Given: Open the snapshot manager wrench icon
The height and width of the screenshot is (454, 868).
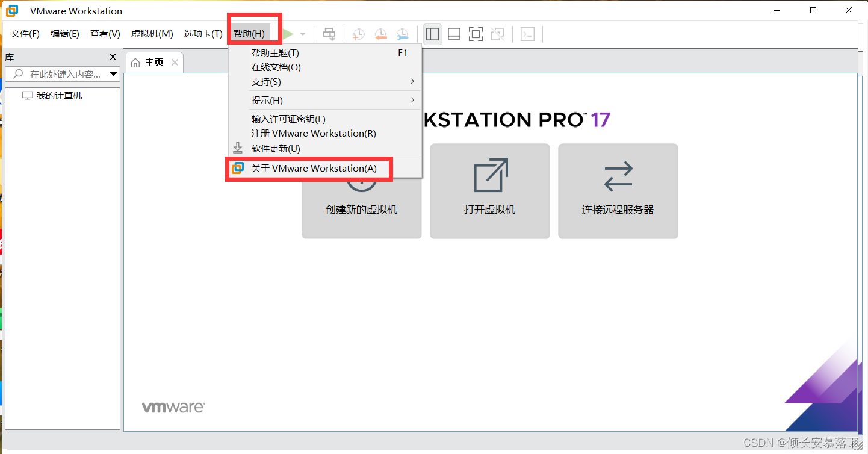Looking at the screenshot, I should (402, 34).
